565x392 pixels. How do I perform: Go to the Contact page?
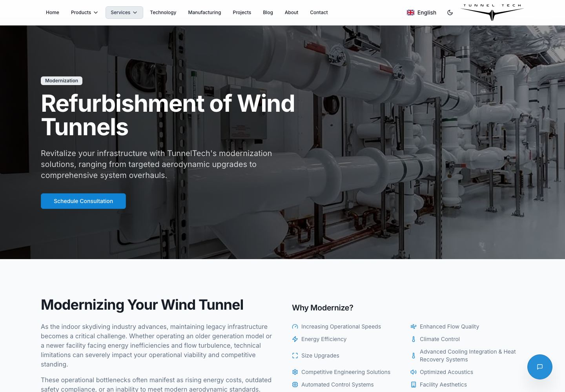319,13
